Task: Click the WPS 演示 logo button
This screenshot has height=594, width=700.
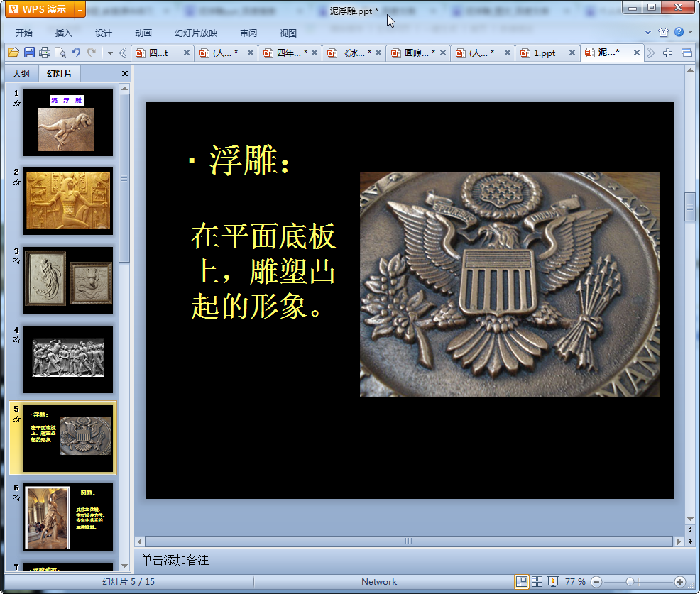Action: click(x=40, y=9)
